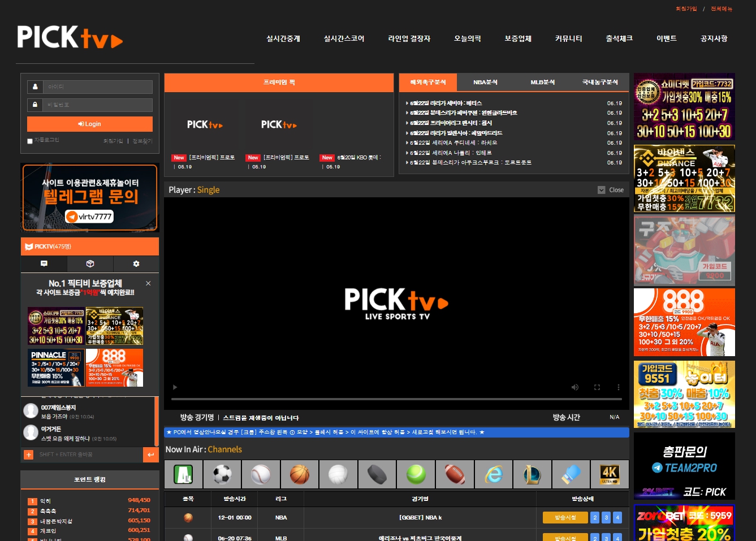Select the tennis ball channel icon
Screen dimensions: 756x541
[416, 474]
